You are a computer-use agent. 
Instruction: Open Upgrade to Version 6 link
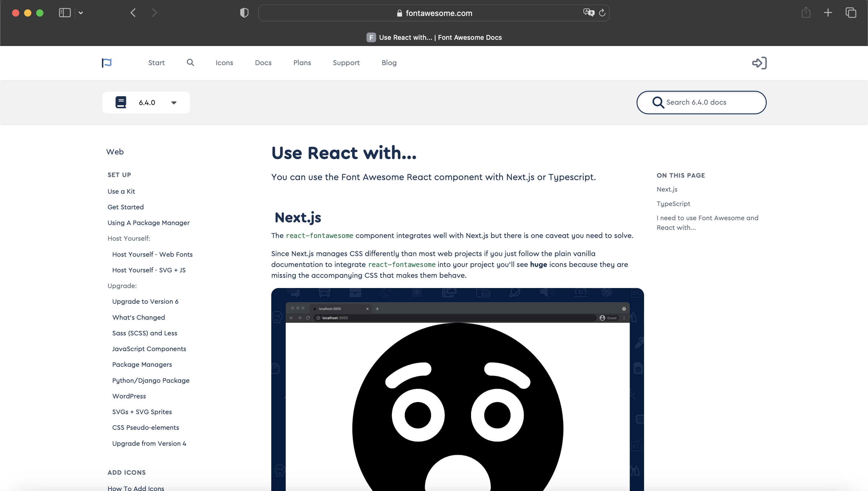[145, 302]
